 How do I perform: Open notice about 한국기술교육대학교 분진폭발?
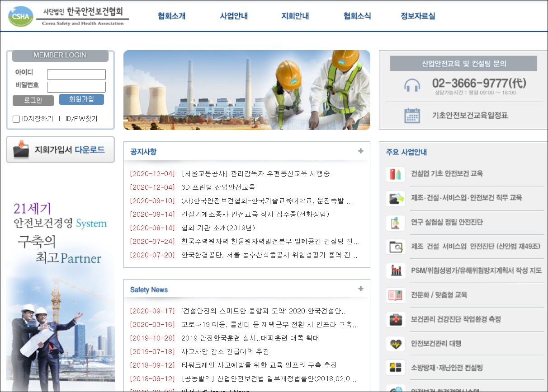click(267, 201)
